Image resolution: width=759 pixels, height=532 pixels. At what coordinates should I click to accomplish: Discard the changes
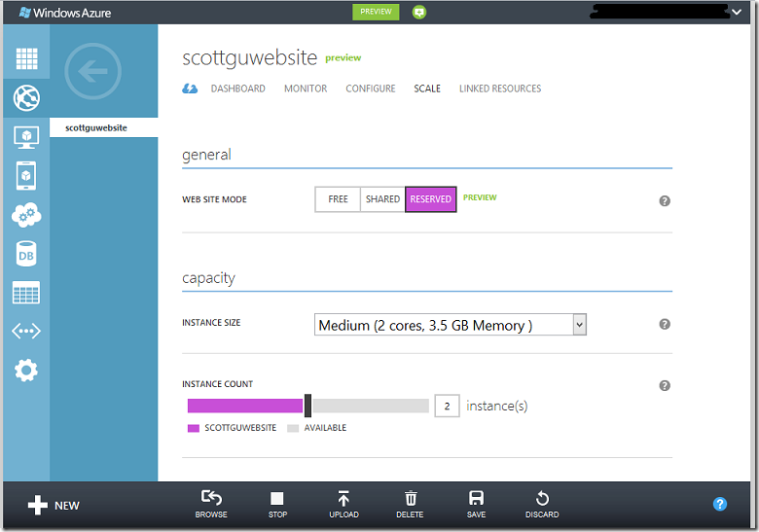(542, 504)
